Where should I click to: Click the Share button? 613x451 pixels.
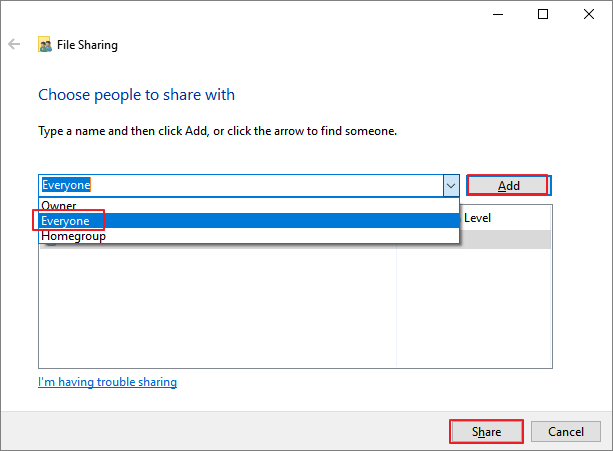click(485, 432)
